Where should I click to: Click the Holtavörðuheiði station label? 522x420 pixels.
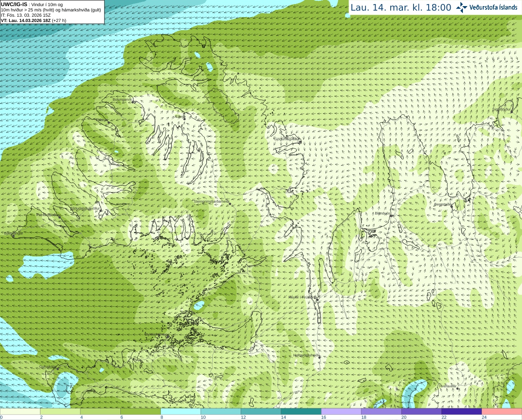click(x=306, y=355)
